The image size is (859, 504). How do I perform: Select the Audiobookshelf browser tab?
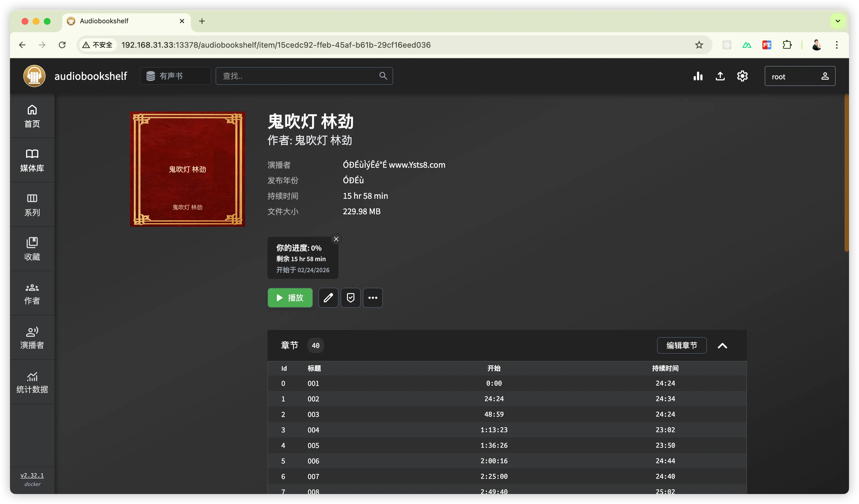click(126, 21)
